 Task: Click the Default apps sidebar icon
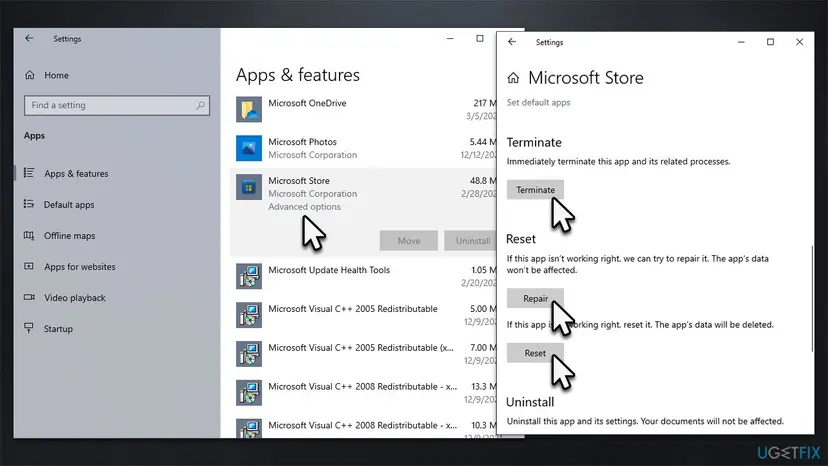pos(29,204)
